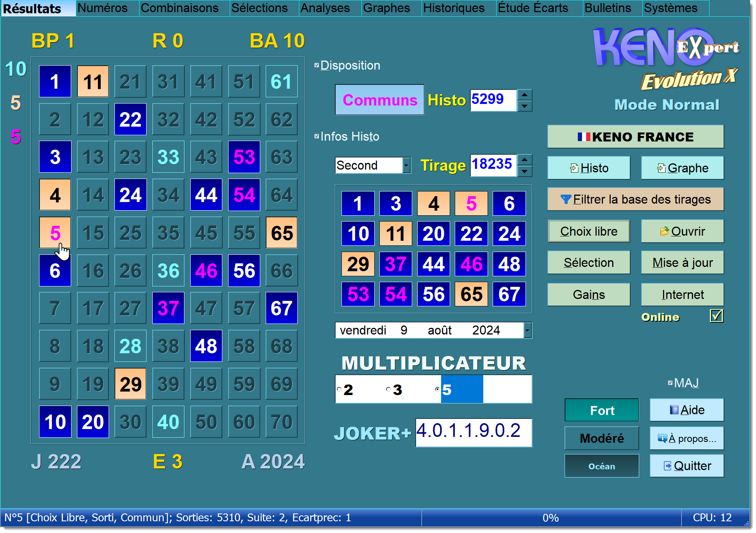Click Ouvrir with folder icon

[682, 231]
